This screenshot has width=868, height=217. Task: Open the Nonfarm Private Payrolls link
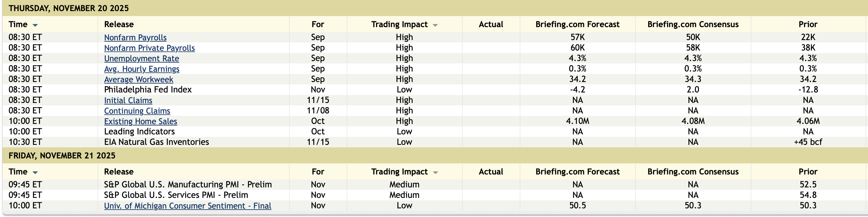tap(149, 48)
